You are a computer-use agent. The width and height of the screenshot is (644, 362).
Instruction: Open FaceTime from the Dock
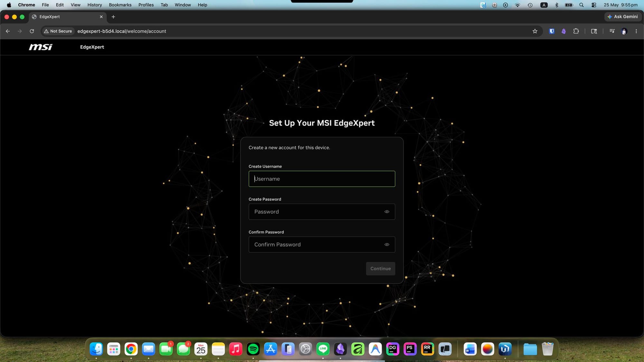tap(166, 349)
